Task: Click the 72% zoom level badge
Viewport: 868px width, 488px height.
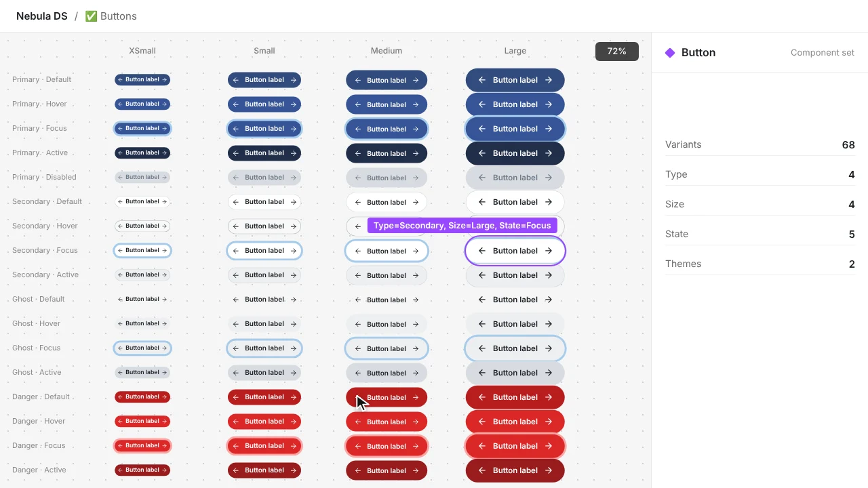Action: click(617, 52)
